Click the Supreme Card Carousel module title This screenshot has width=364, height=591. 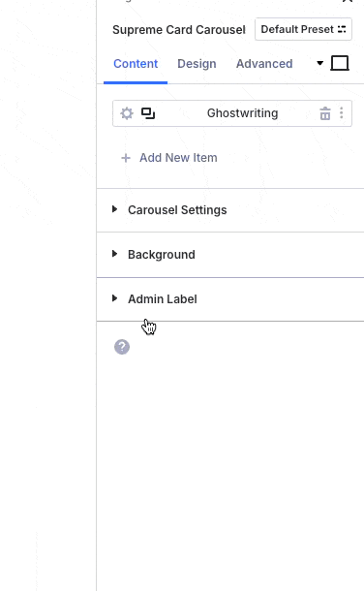click(x=179, y=30)
